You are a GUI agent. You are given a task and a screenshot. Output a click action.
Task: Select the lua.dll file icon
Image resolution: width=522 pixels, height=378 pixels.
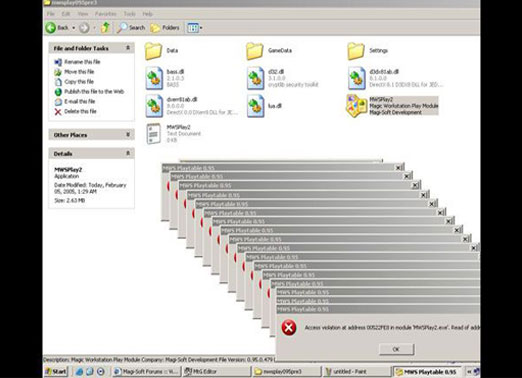(x=255, y=106)
